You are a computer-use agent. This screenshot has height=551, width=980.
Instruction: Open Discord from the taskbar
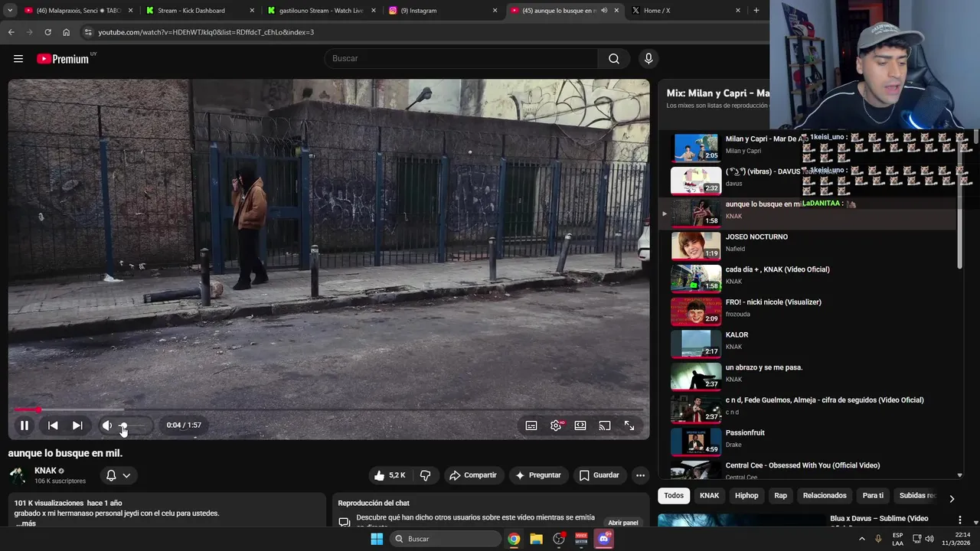[604, 539]
